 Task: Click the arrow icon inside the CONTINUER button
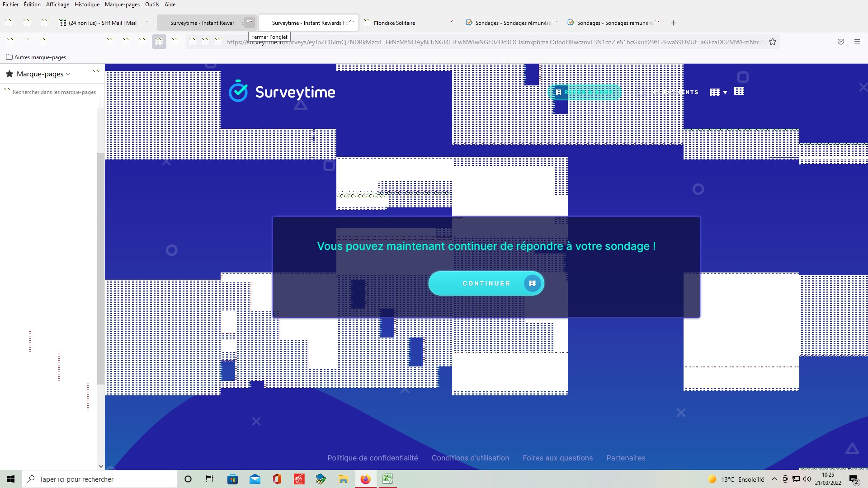click(532, 283)
